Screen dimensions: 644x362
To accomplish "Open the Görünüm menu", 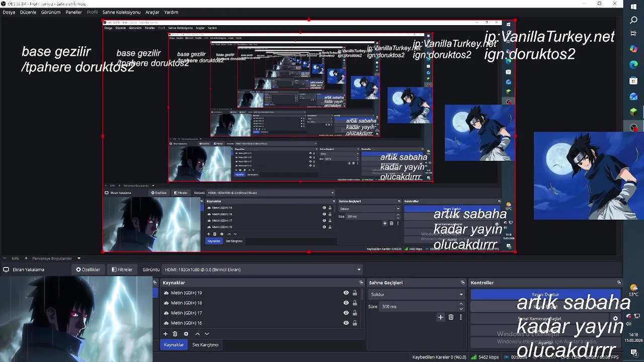I will [51, 12].
